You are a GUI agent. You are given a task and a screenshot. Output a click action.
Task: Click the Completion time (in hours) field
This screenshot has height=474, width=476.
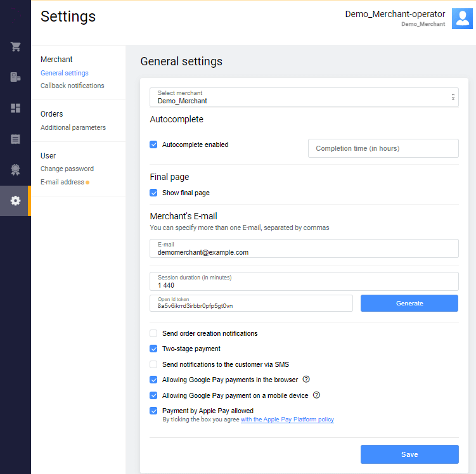point(383,148)
